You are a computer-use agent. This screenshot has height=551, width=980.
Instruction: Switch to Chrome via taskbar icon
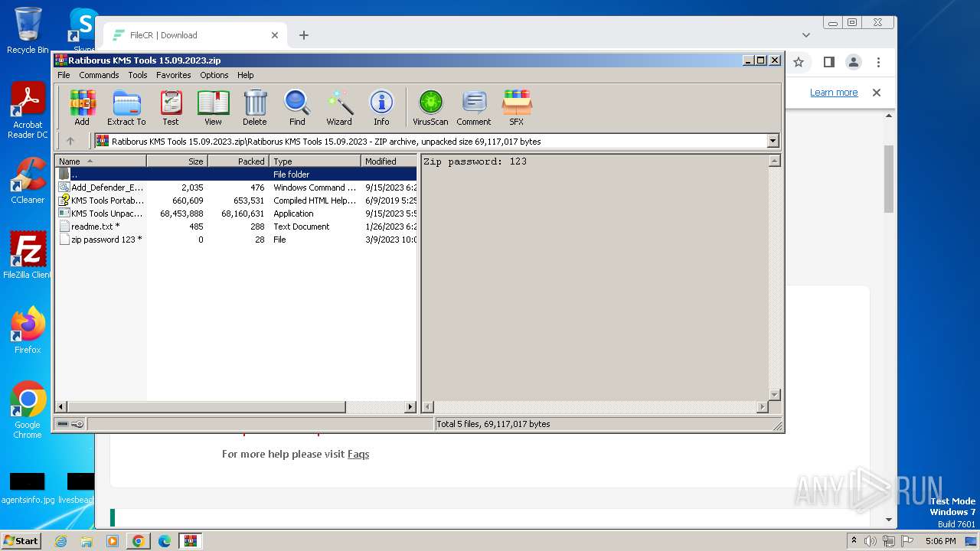point(139,541)
